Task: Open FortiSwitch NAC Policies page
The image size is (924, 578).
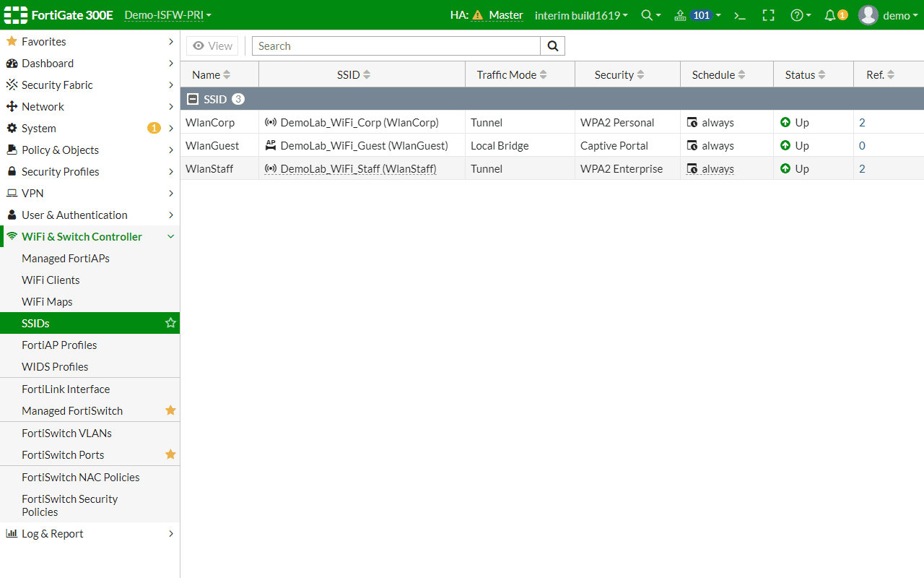Action: (90, 478)
